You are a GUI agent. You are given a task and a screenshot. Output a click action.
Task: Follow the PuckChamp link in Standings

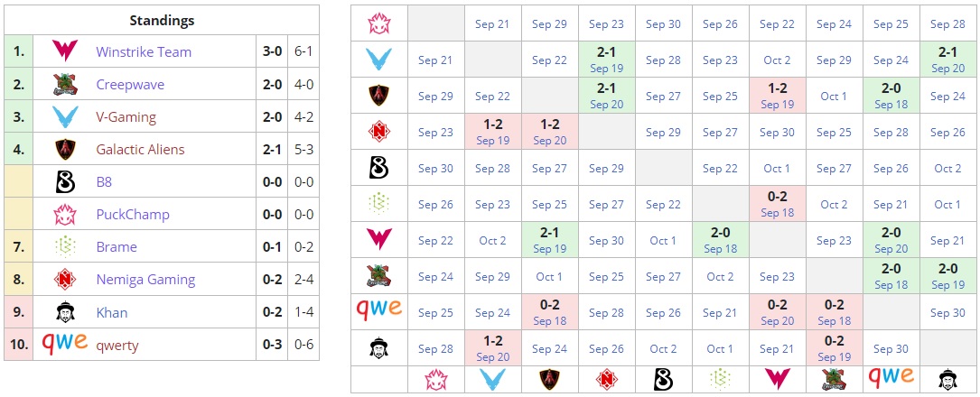(133, 214)
